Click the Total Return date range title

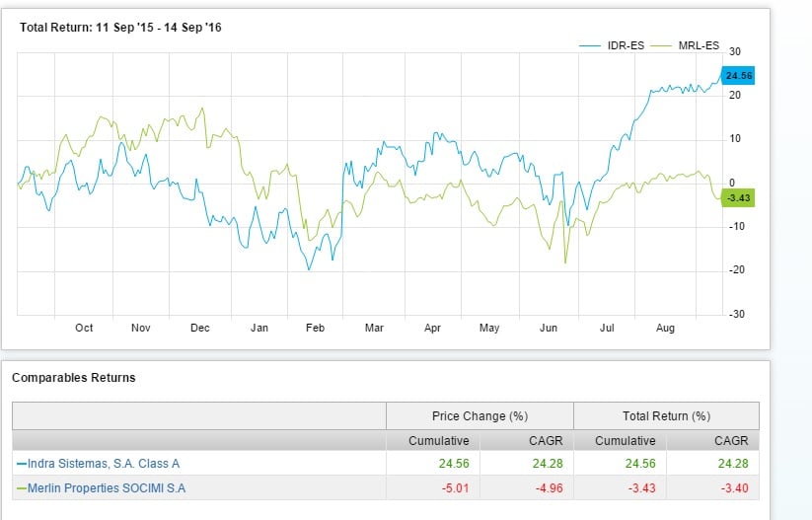(x=120, y=28)
